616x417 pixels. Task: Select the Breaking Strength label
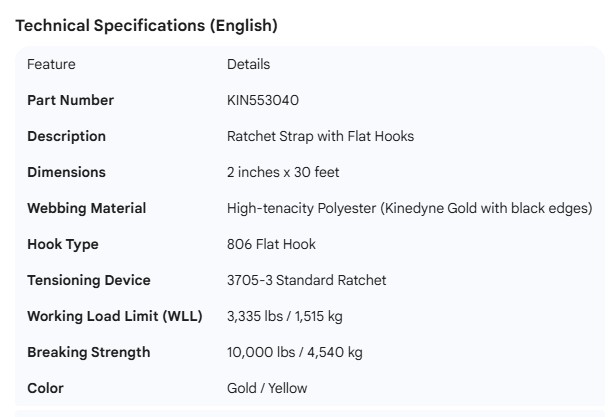tap(88, 352)
